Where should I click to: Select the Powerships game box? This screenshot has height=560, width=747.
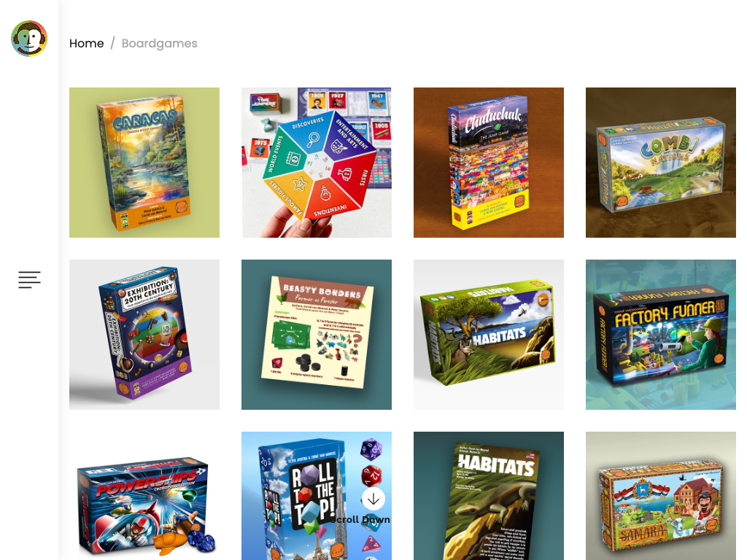pyautogui.click(x=144, y=496)
